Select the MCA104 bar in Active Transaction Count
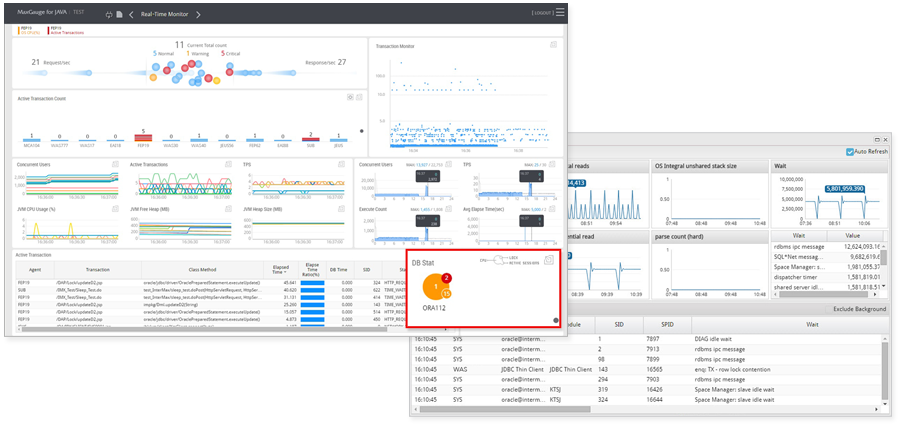Image resolution: width=900 pixels, height=430 pixels. point(32,140)
